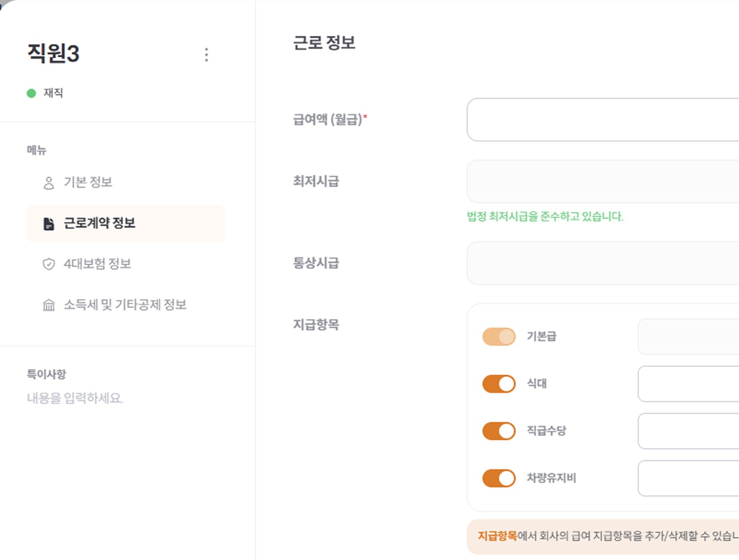Click the bank icon beside 소득세 및 기타공제 정보
This screenshot has height=560, width=739.
[x=48, y=305]
